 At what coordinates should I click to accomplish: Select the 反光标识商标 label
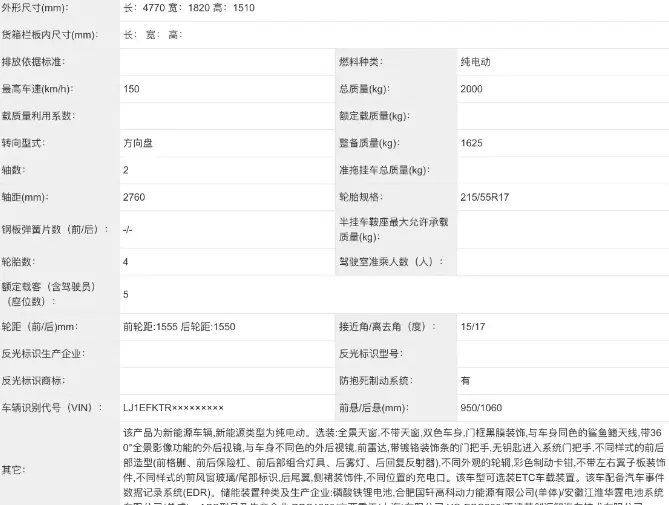coord(33,381)
